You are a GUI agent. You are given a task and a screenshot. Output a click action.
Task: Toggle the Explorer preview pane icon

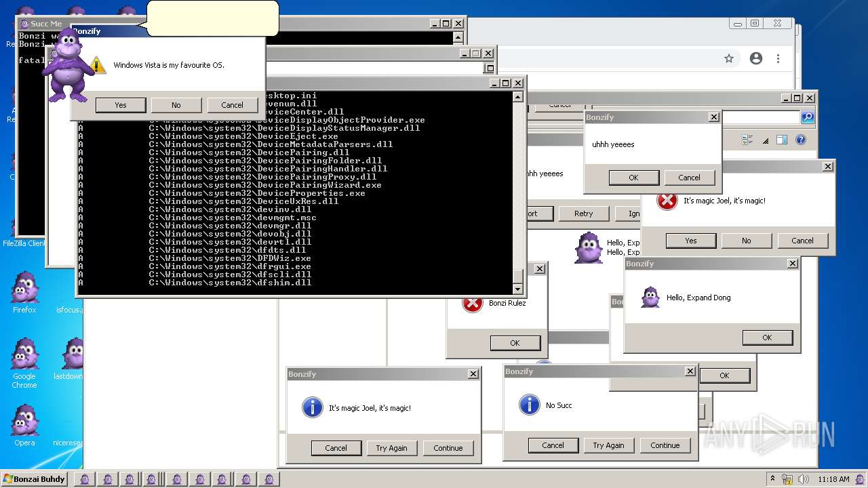point(782,140)
